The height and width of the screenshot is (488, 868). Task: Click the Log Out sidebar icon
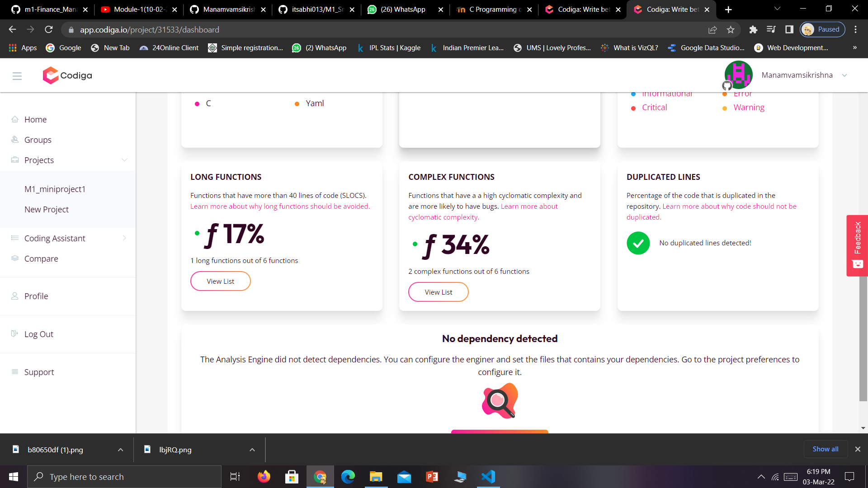pyautogui.click(x=15, y=334)
